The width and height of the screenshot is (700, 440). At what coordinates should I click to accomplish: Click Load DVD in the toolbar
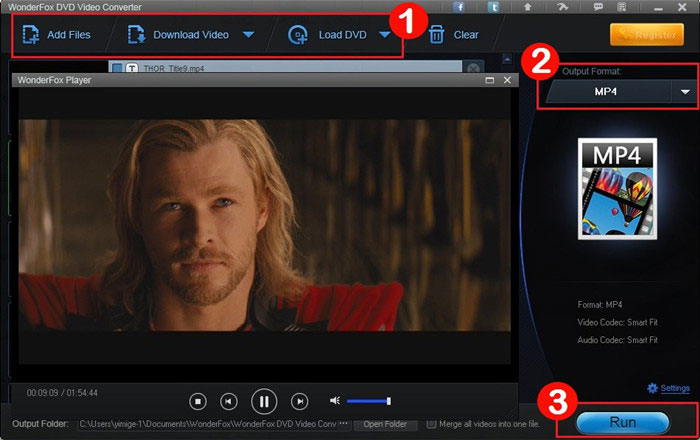[328, 35]
